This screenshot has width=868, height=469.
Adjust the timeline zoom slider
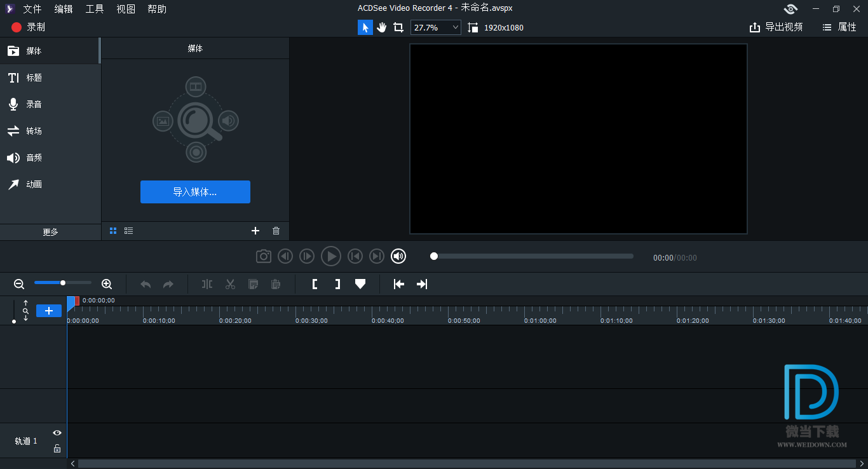[63, 283]
